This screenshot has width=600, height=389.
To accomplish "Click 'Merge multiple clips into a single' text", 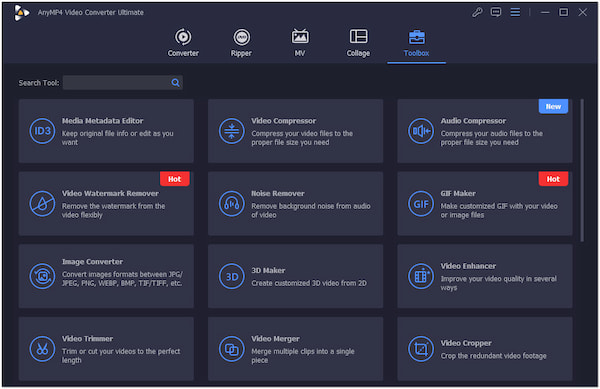I will coord(303,356).
